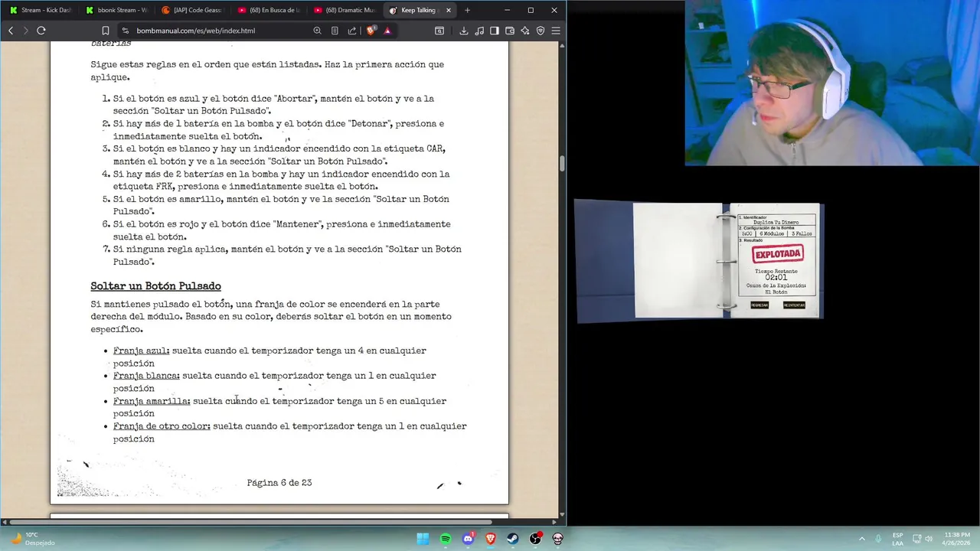Close the 'Keep Talking' tab
This screenshot has width=980, height=551.
pos(448,10)
